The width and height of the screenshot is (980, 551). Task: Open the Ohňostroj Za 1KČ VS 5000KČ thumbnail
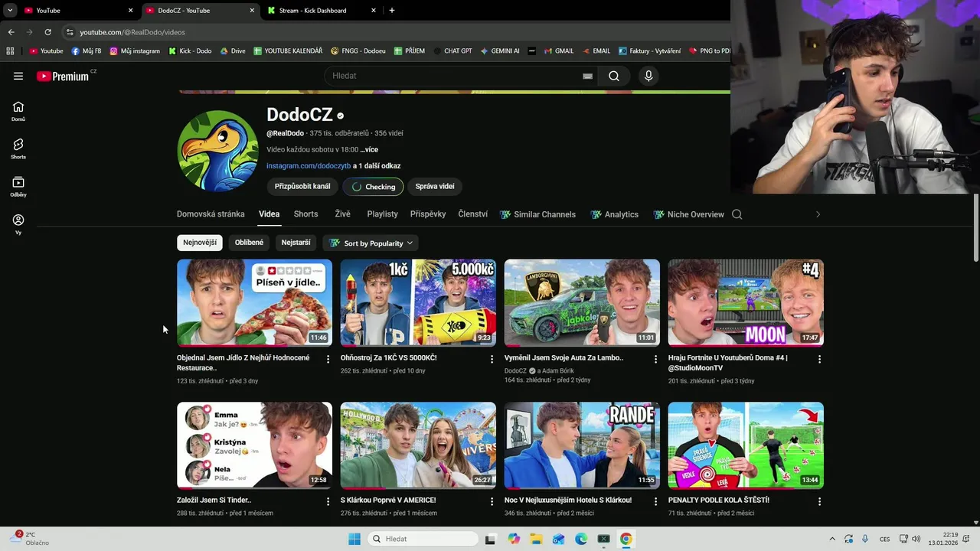[418, 302]
